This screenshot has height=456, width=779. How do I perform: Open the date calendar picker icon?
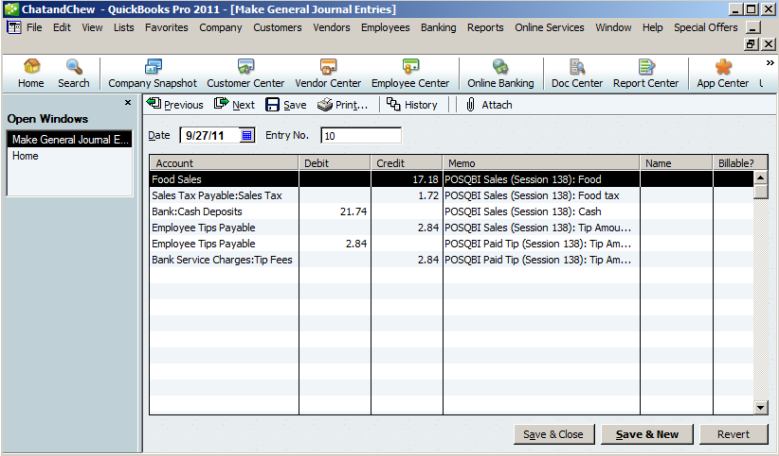[x=247, y=135]
